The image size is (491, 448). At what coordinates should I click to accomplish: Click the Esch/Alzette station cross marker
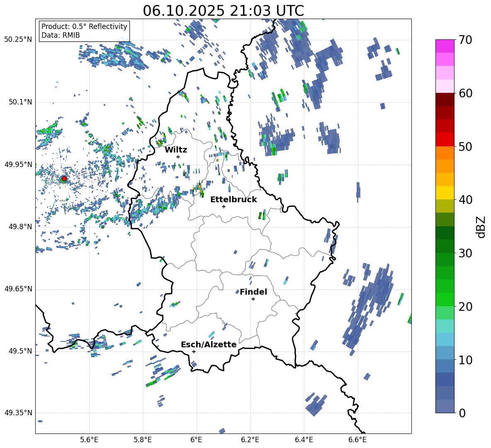coord(194,351)
